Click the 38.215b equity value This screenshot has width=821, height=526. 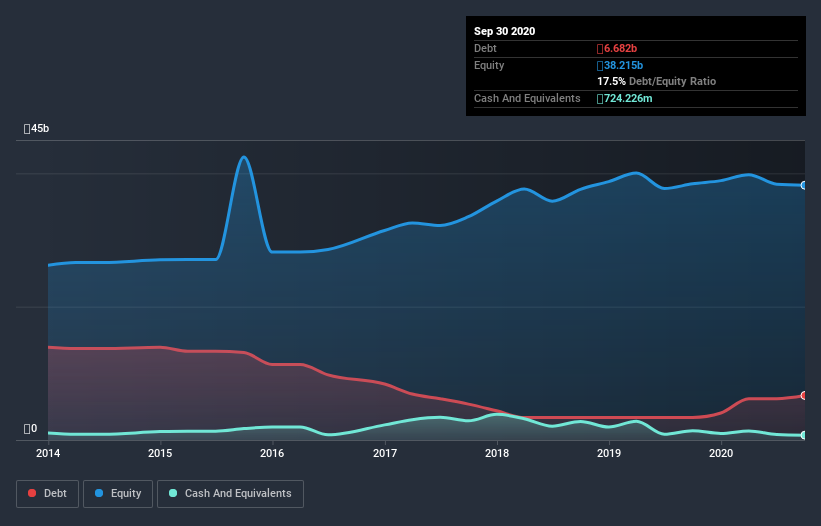point(620,65)
